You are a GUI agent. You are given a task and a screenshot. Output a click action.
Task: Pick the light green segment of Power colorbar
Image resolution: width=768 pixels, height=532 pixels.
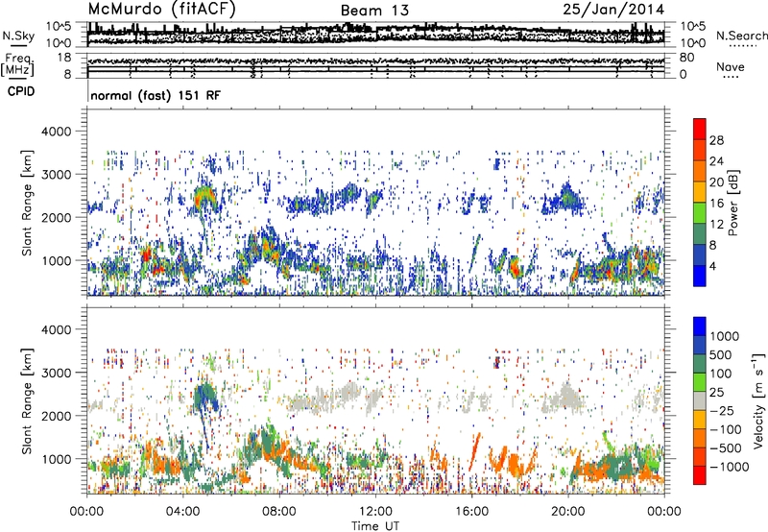[x=700, y=213]
